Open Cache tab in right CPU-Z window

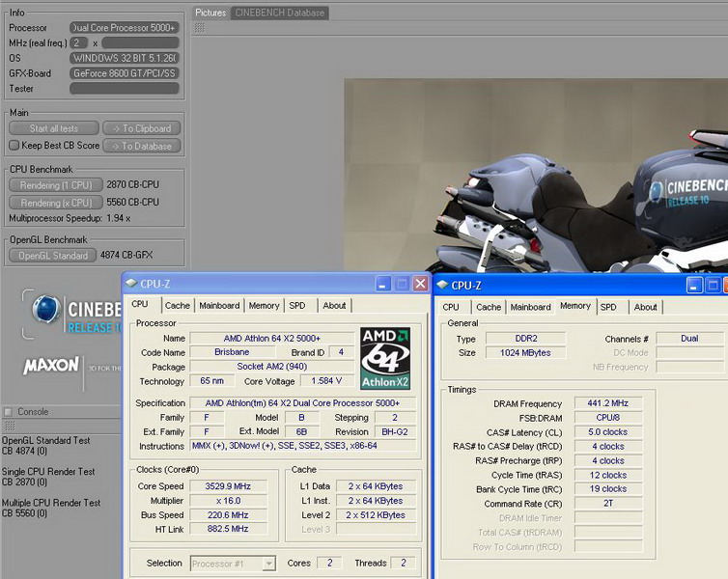[x=489, y=307]
